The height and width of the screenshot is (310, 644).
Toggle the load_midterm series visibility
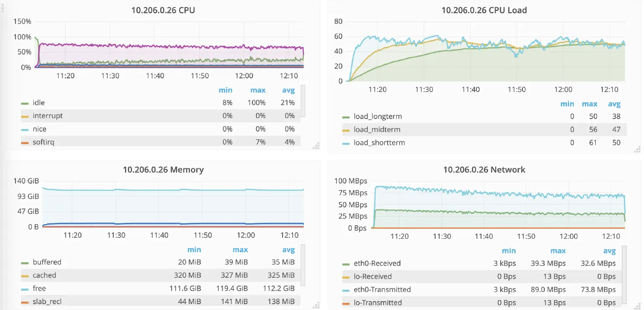coord(377,129)
